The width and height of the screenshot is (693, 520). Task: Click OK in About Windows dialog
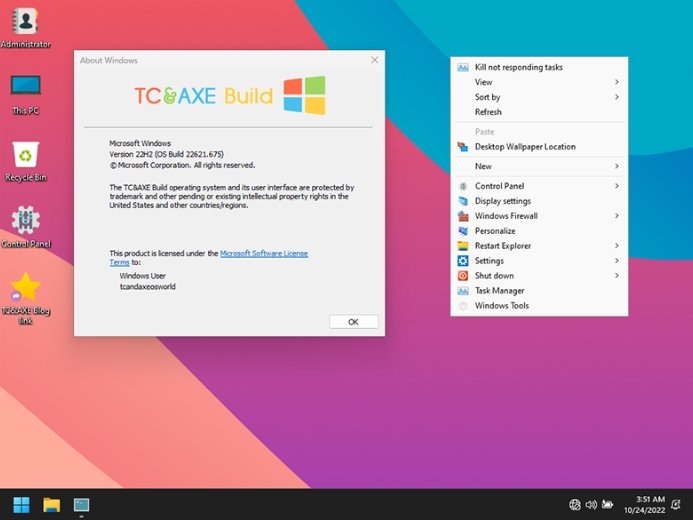click(x=354, y=322)
